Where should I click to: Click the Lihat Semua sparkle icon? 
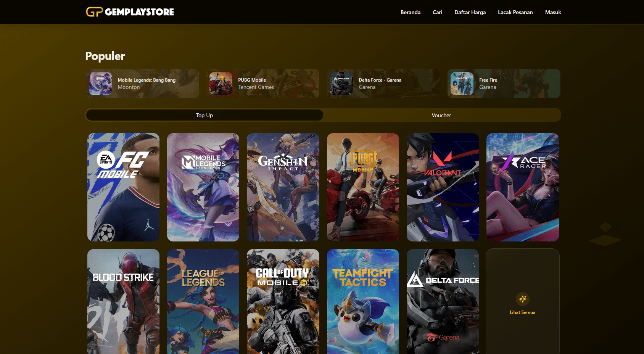522,299
